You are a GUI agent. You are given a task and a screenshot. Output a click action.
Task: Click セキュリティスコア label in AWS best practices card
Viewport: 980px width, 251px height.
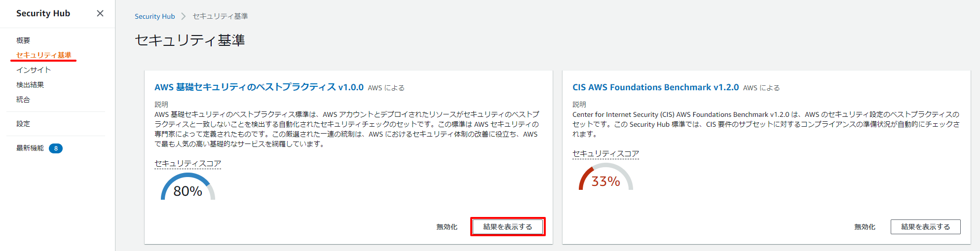pyautogui.click(x=188, y=164)
